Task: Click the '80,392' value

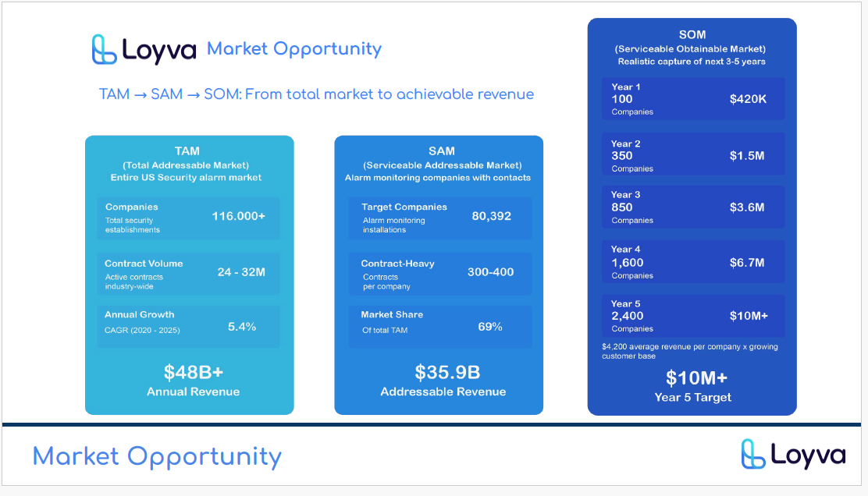Action: (x=492, y=216)
